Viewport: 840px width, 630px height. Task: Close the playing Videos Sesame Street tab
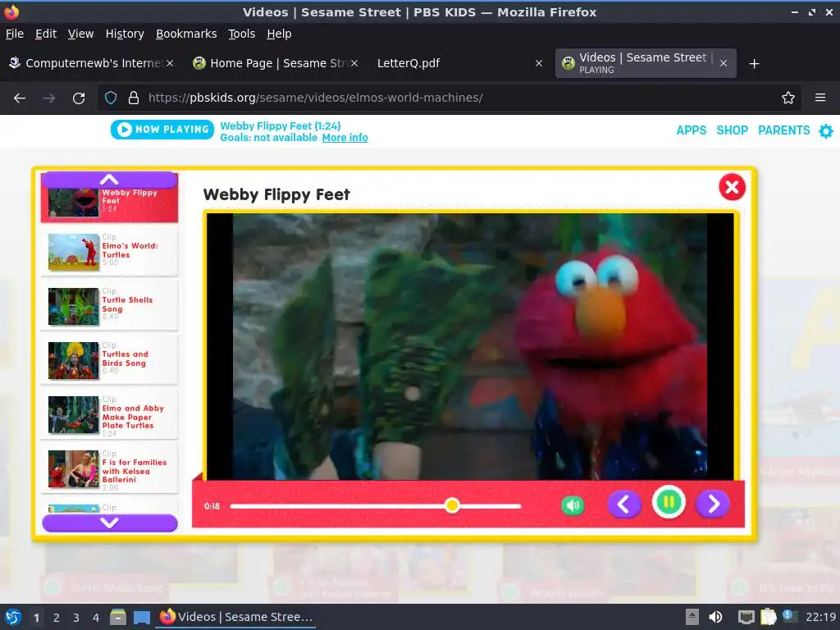pos(724,63)
